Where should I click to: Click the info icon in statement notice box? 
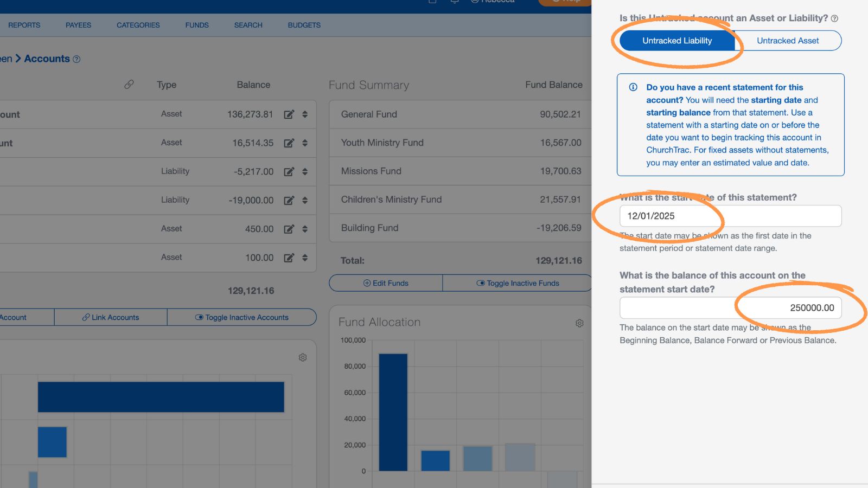(633, 87)
